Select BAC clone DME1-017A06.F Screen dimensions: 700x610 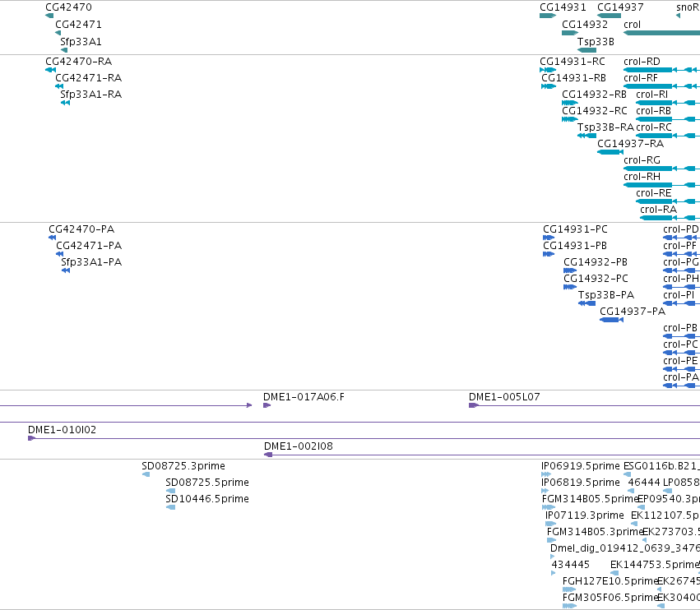pyautogui.click(x=304, y=397)
